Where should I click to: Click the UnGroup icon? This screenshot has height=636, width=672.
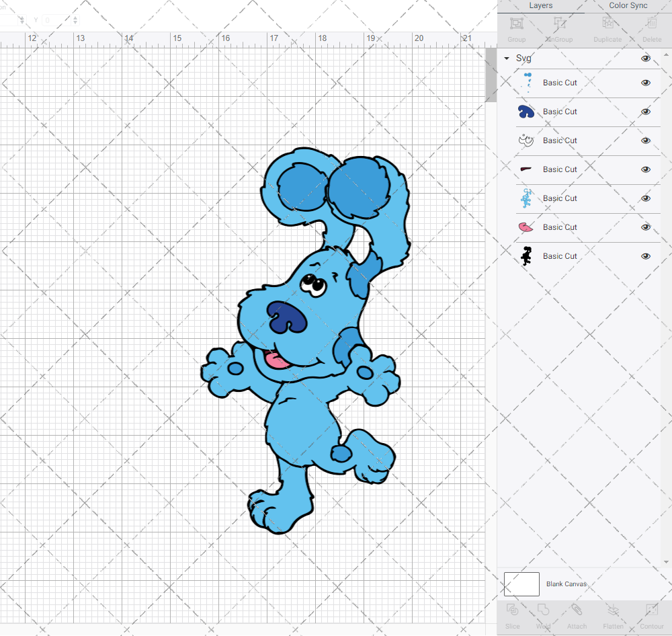(559, 23)
